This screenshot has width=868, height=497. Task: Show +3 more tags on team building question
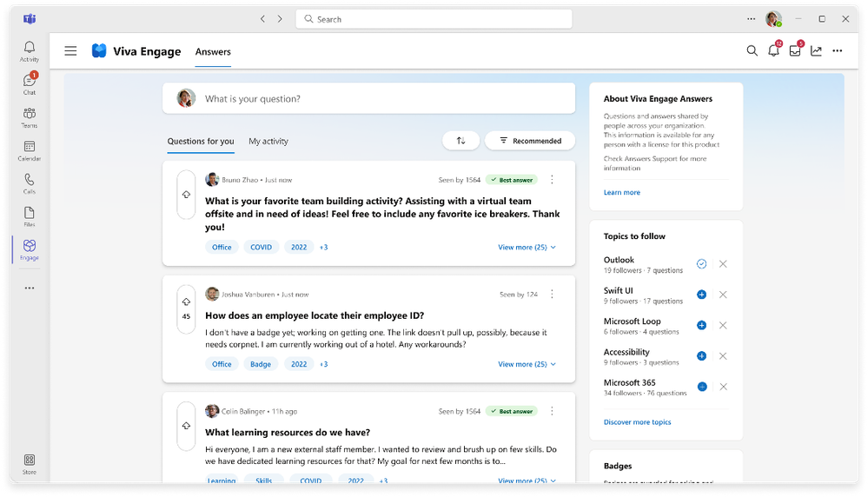pos(324,248)
